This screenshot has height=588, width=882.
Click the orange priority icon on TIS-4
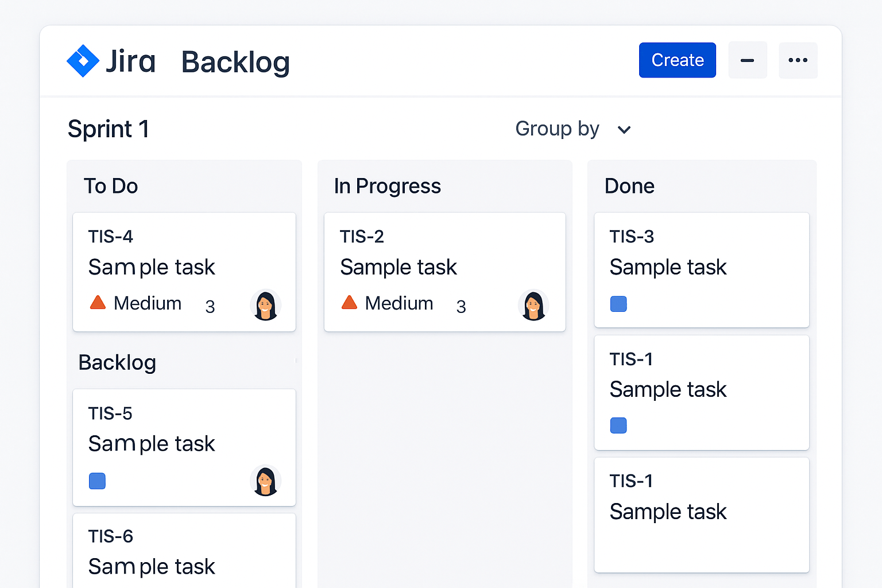point(98,302)
